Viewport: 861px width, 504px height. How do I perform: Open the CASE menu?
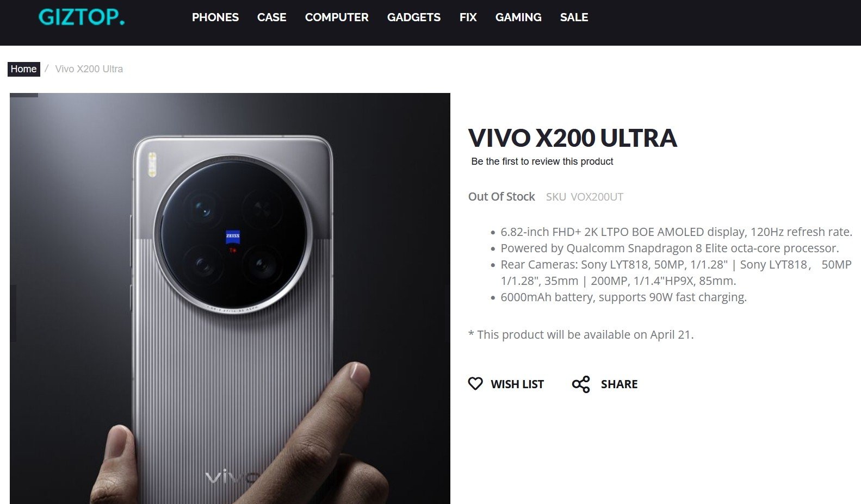pos(272,17)
